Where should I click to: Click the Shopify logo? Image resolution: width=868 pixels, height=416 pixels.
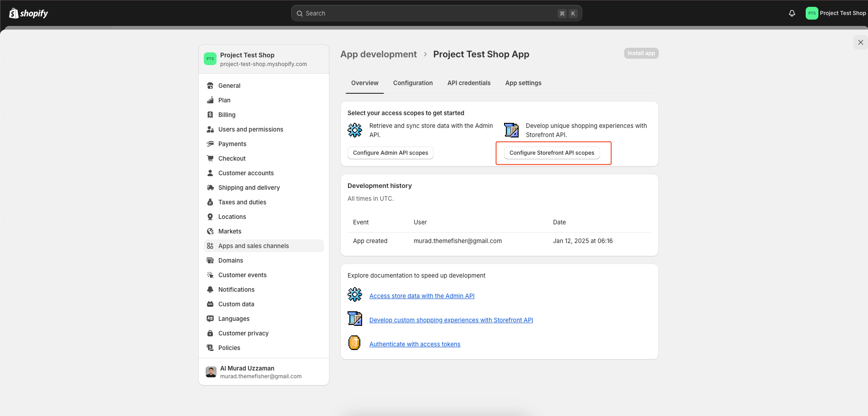29,13
